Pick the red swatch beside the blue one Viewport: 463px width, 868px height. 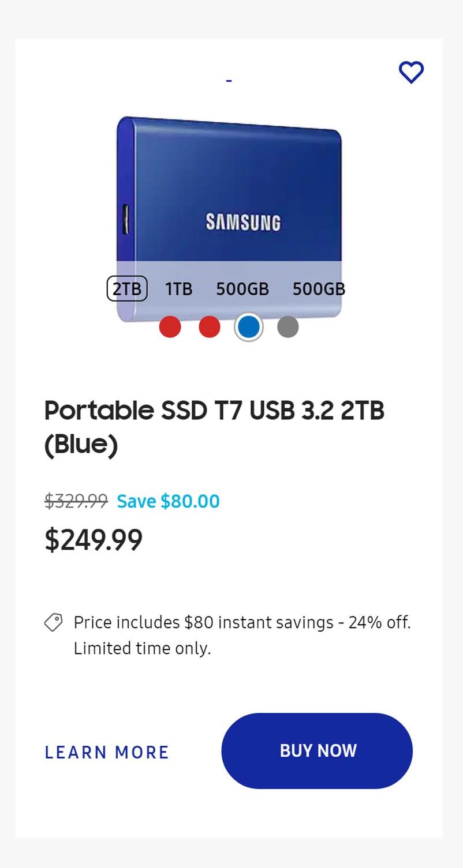(210, 327)
